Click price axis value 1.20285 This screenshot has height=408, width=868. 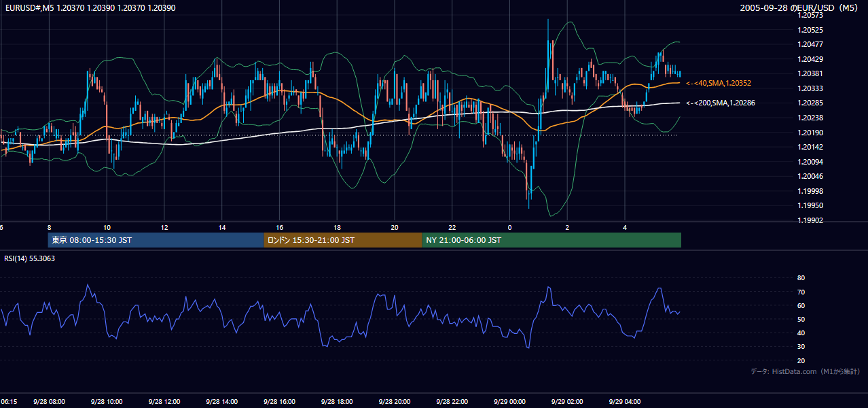click(x=810, y=103)
